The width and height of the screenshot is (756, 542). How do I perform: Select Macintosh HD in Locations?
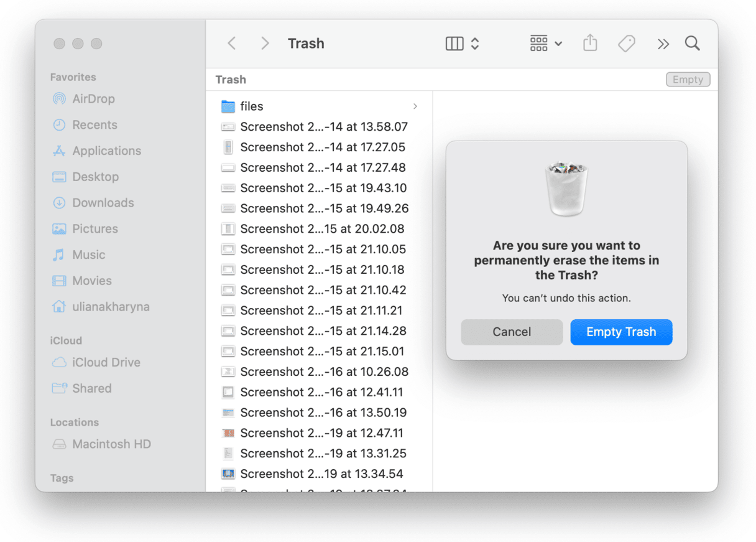coord(111,444)
